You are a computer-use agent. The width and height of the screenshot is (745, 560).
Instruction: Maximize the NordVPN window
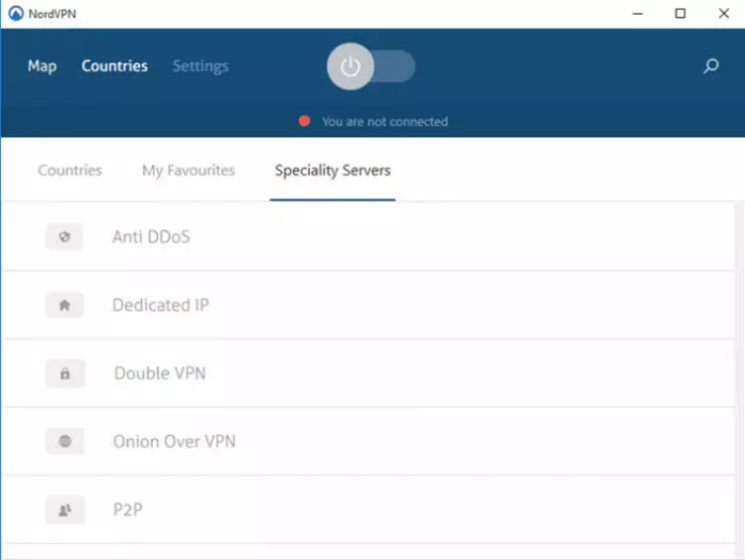680,14
